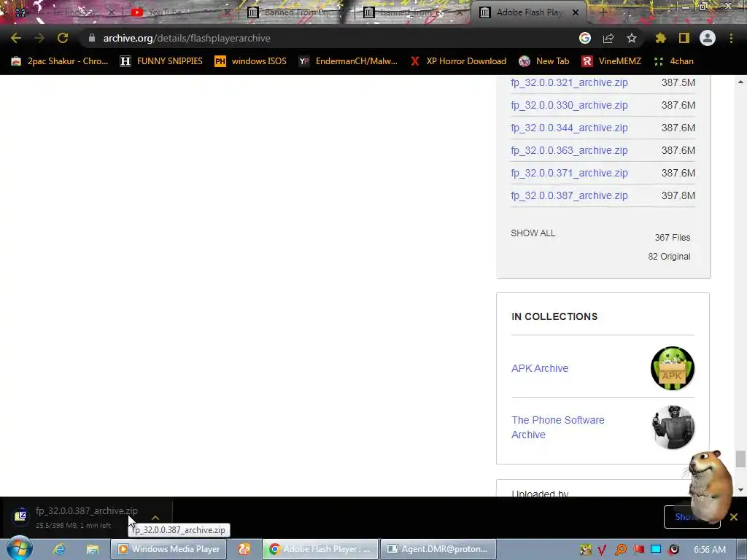747x560 pixels.
Task: Click the UC Browser taskbar icon
Action: [244, 549]
